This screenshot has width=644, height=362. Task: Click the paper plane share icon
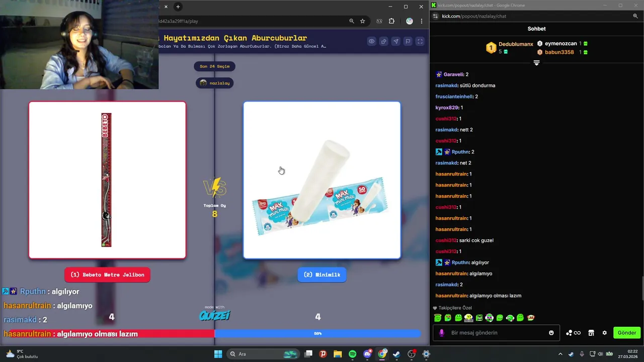coord(395,41)
